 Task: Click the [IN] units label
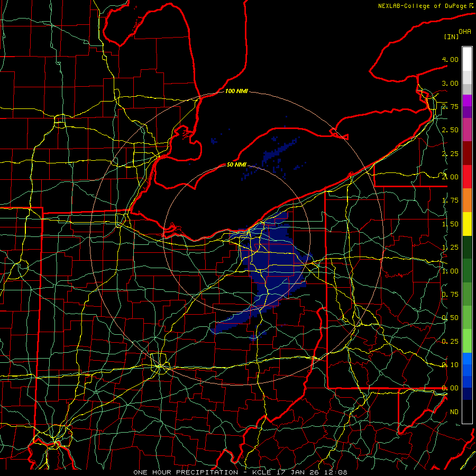(451, 36)
